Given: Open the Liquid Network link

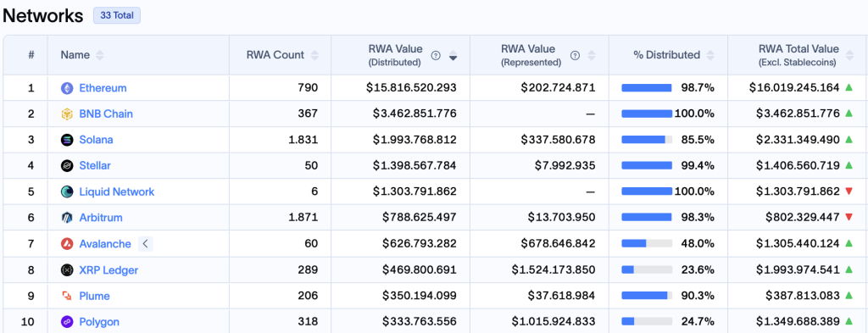Looking at the screenshot, I should point(117,192).
